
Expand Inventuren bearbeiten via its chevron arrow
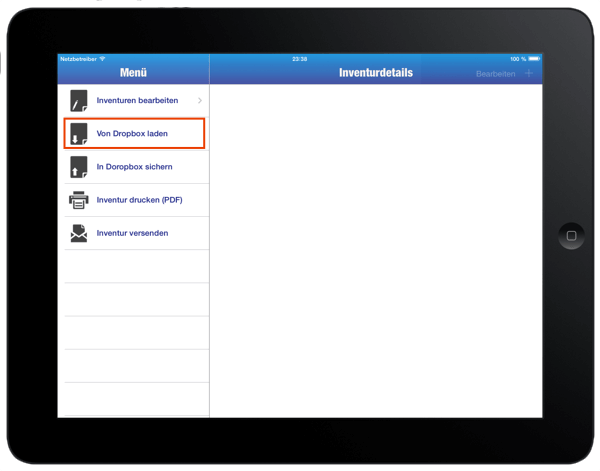200,101
